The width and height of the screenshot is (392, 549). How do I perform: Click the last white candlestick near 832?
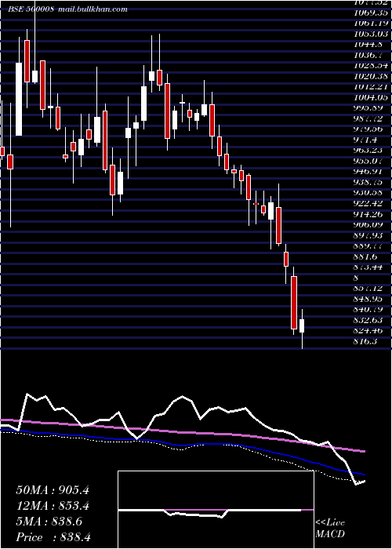click(302, 325)
